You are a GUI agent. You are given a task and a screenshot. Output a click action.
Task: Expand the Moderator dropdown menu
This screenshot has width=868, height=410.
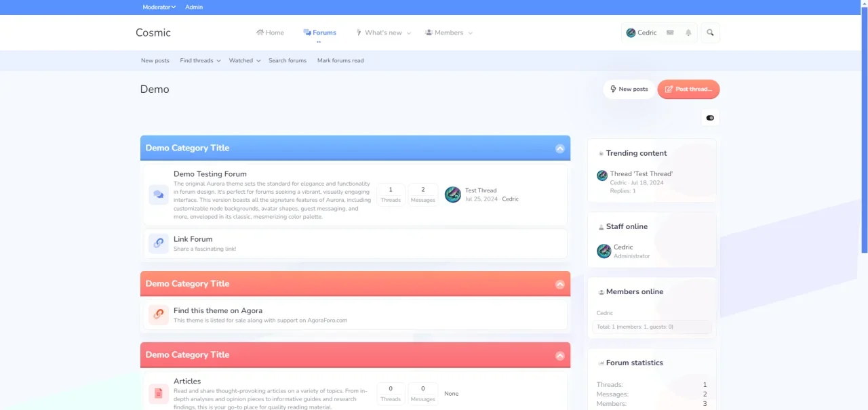(159, 7)
